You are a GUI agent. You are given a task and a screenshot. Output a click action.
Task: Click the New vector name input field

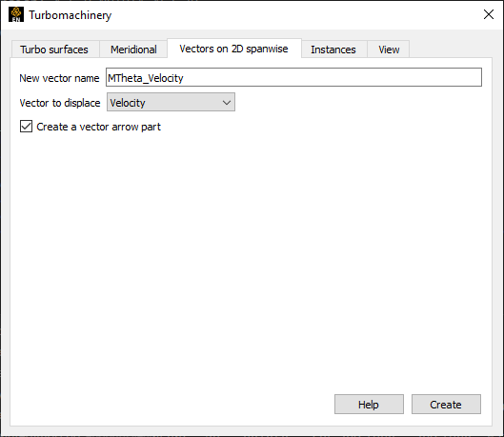(293, 77)
